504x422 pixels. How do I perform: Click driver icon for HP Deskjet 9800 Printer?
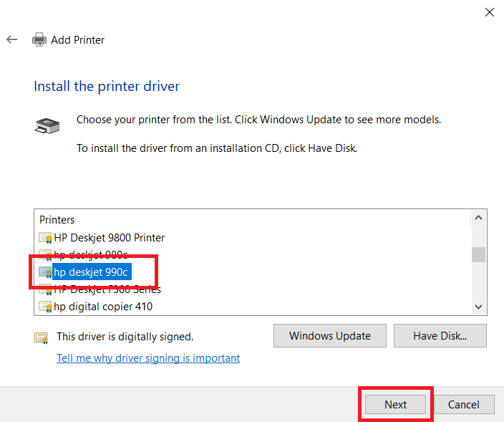click(45, 238)
